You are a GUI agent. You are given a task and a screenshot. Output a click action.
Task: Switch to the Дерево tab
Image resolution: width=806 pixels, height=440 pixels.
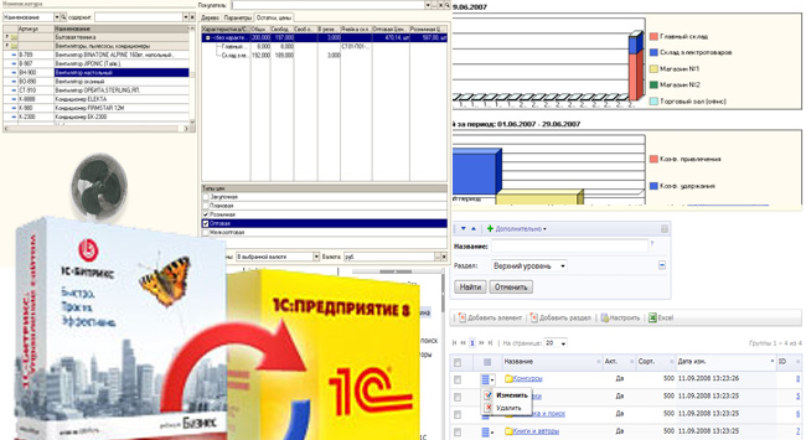pyautogui.click(x=210, y=18)
